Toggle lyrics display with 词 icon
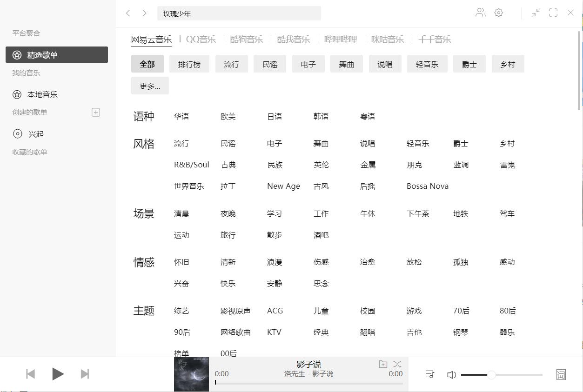Screen dimensions: 583x392 (561, 374)
